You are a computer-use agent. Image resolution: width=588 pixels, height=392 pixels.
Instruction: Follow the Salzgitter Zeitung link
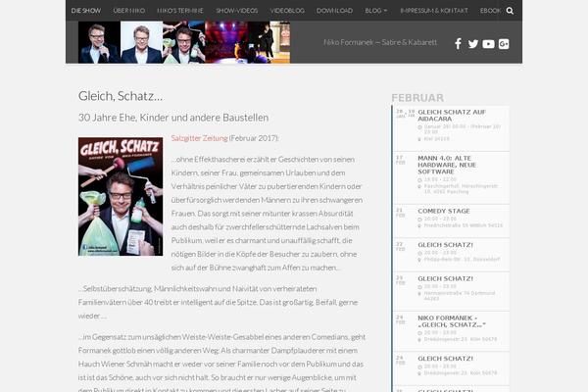tap(200, 138)
